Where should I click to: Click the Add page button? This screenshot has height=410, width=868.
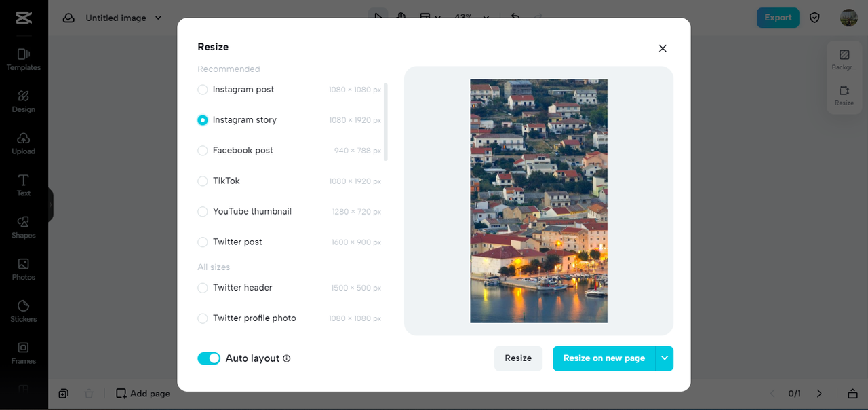coord(142,394)
